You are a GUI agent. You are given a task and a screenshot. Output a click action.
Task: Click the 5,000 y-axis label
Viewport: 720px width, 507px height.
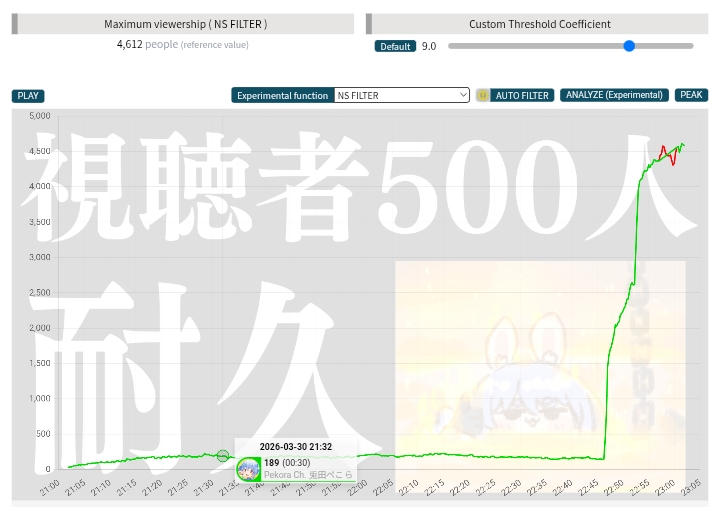(39, 116)
